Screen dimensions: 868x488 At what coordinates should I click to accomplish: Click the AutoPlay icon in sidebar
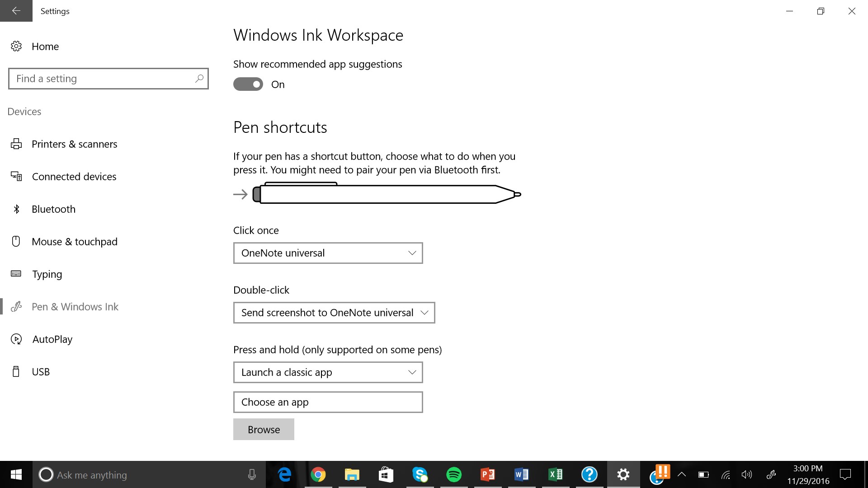pos(16,339)
